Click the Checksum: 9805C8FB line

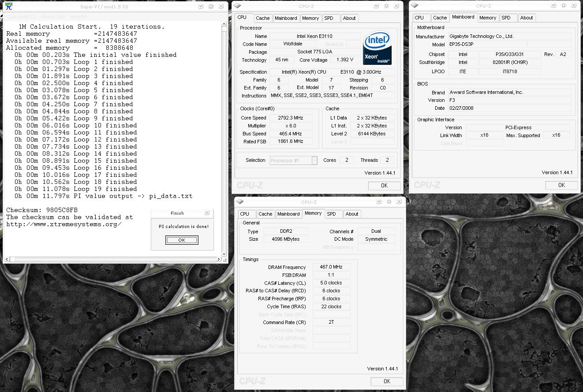click(42, 210)
